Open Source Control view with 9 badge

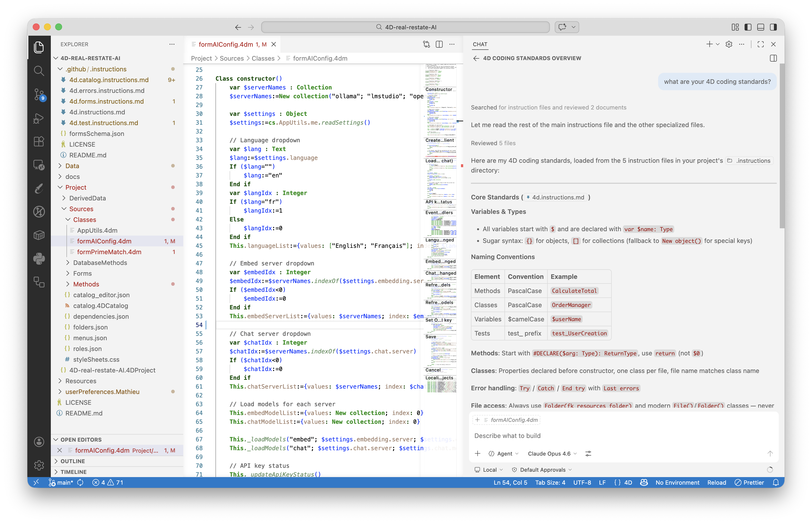(39, 94)
